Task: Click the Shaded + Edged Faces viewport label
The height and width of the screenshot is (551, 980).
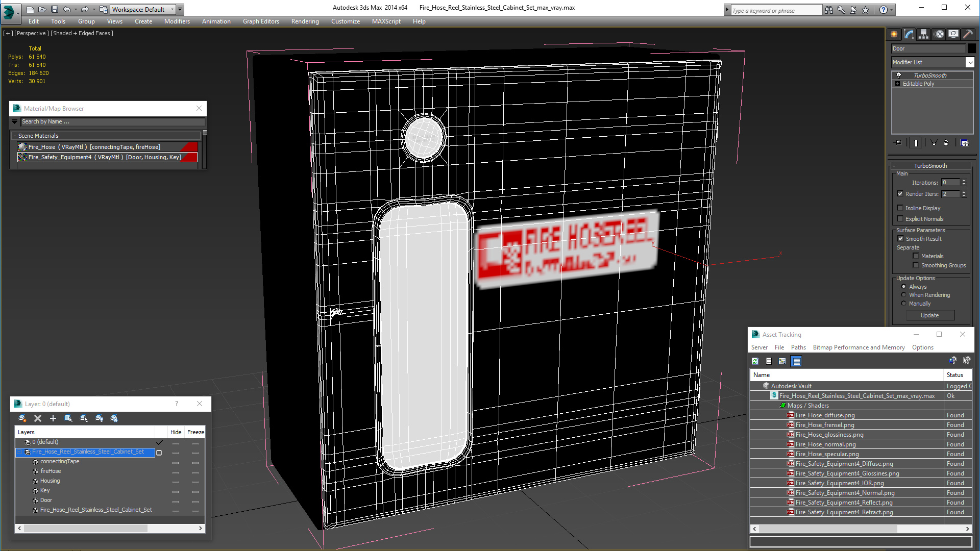Action: [x=82, y=33]
